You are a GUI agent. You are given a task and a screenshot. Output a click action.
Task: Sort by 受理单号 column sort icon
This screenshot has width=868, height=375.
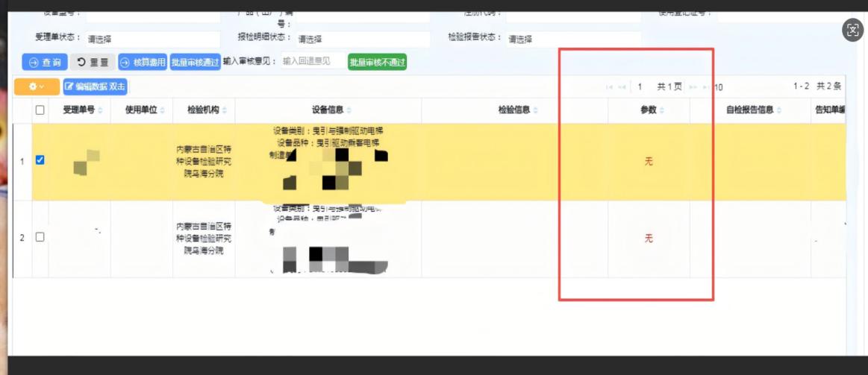[x=101, y=111]
